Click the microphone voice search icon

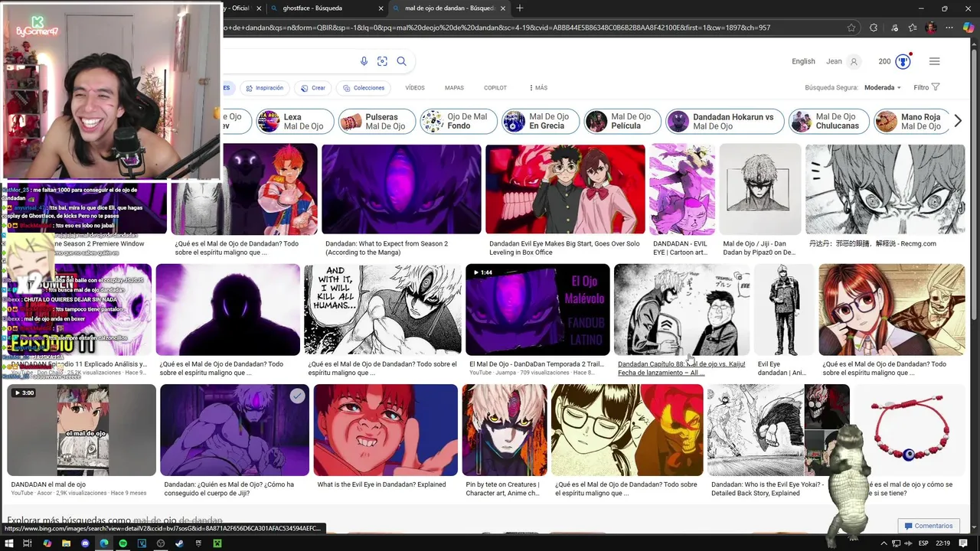pos(364,61)
